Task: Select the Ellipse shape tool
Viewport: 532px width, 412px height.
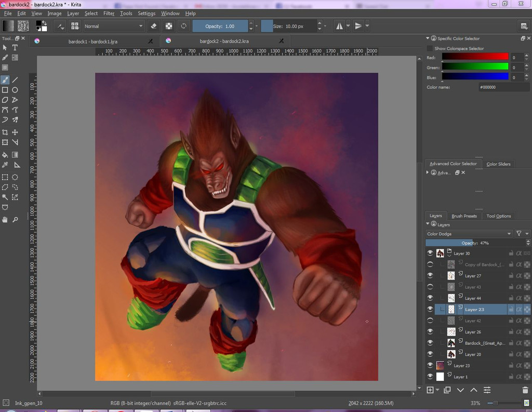Action: click(x=15, y=90)
